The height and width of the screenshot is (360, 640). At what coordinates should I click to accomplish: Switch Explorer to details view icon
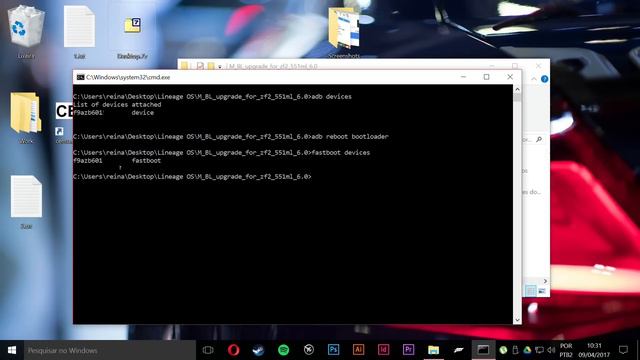click(530, 291)
